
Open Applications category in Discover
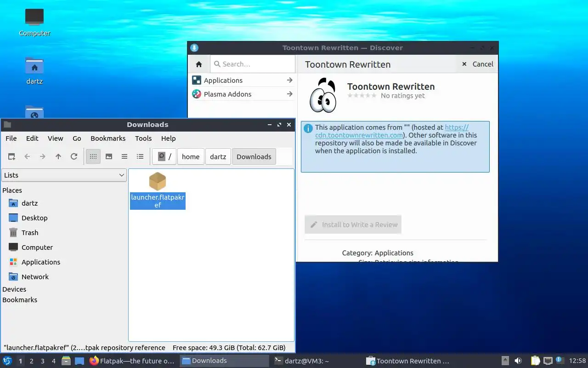point(242,80)
